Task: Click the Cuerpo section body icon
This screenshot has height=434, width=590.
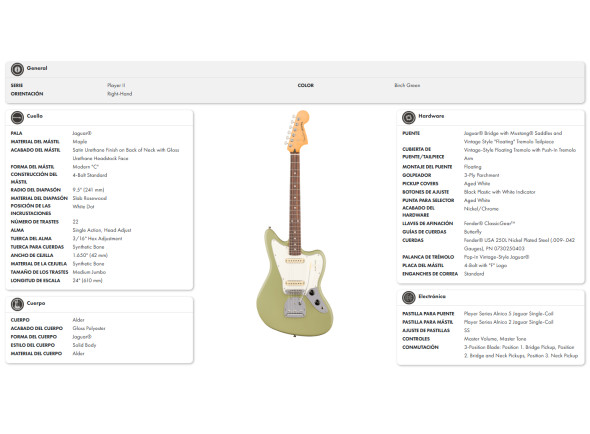Action: 17,304
